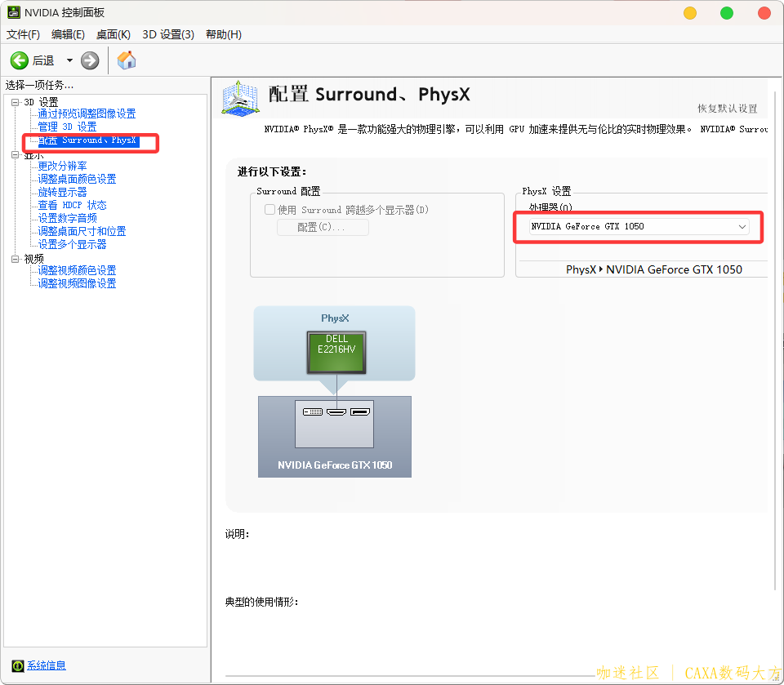Click the DELL E2216HV monitor thumbnail
784x685 pixels.
coord(336,353)
